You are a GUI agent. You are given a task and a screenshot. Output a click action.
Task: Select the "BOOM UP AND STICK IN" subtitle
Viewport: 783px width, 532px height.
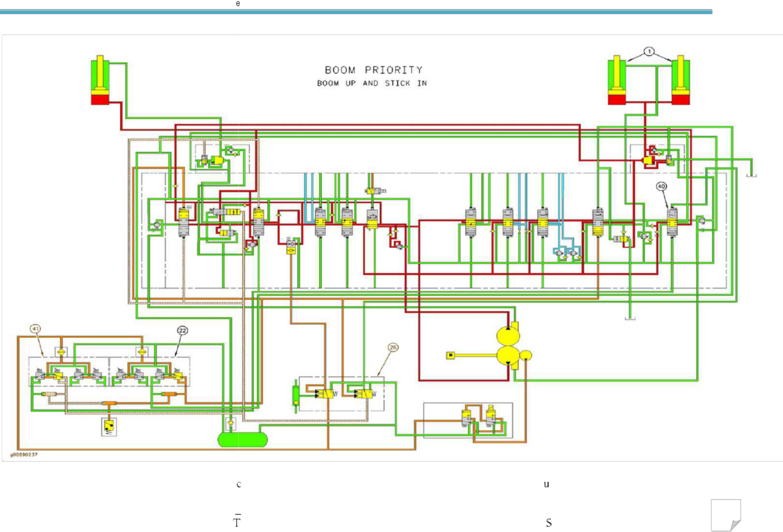click(x=372, y=83)
